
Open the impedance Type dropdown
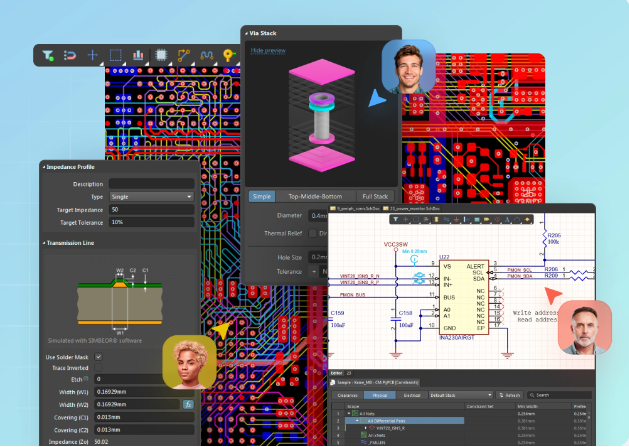tap(151, 197)
